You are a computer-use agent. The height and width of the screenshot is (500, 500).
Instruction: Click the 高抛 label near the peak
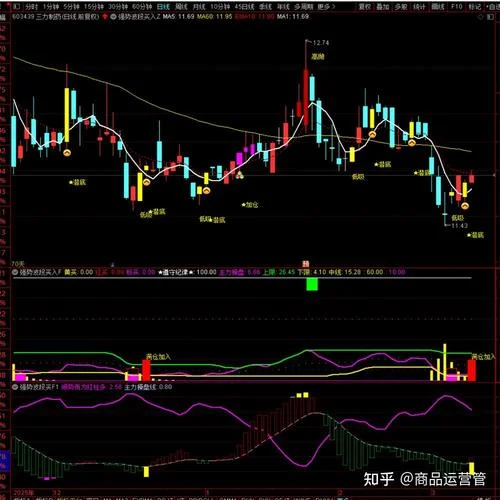[318, 57]
